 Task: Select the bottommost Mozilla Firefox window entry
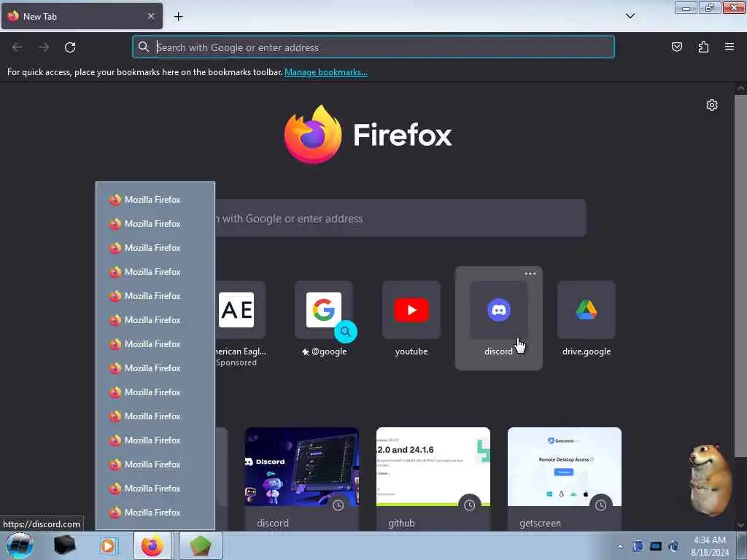(x=155, y=513)
